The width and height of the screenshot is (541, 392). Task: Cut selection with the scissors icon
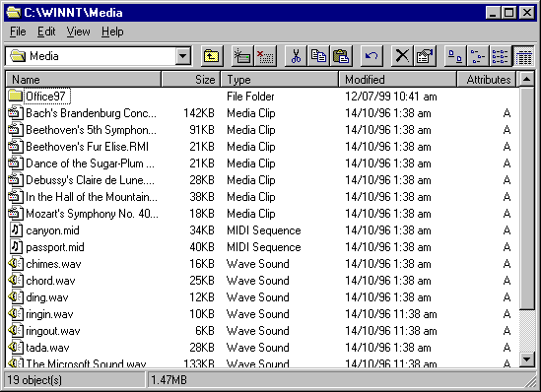coord(296,56)
